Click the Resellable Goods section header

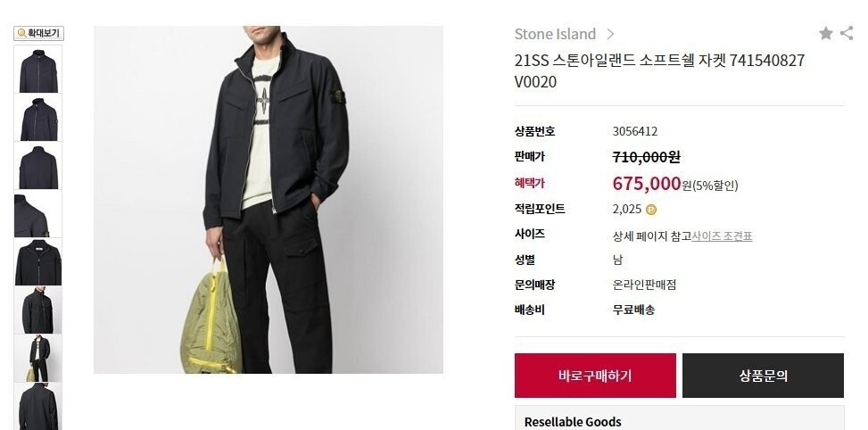click(x=573, y=422)
